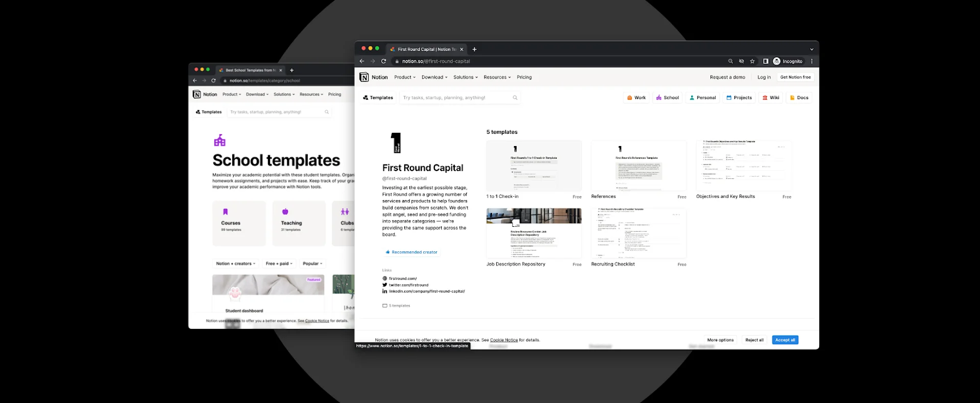Click Cookie Notice link in front window
980x403 pixels.
click(x=504, y=340)
